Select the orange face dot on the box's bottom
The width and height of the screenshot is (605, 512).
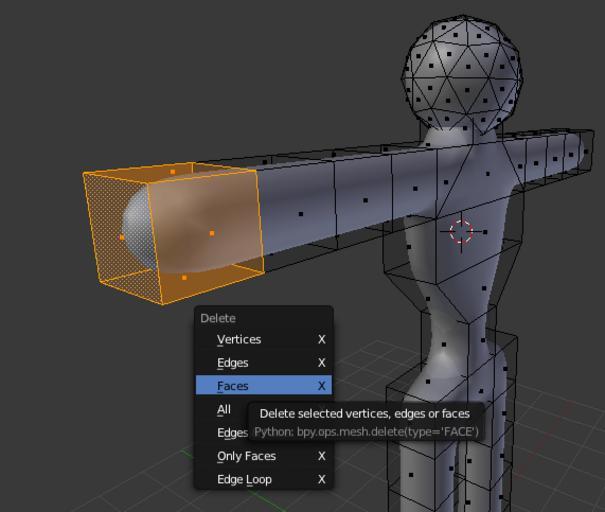[184, 278]
